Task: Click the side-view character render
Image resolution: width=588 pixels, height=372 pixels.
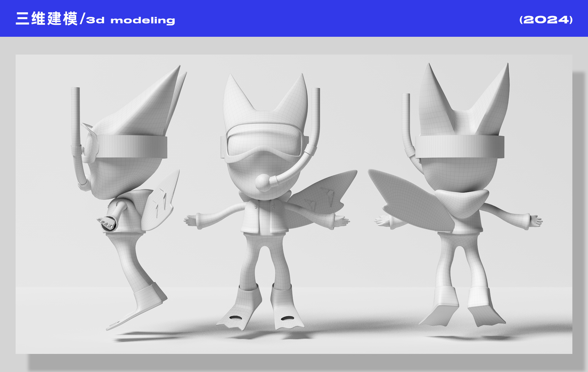Action: tap(129, 198)
